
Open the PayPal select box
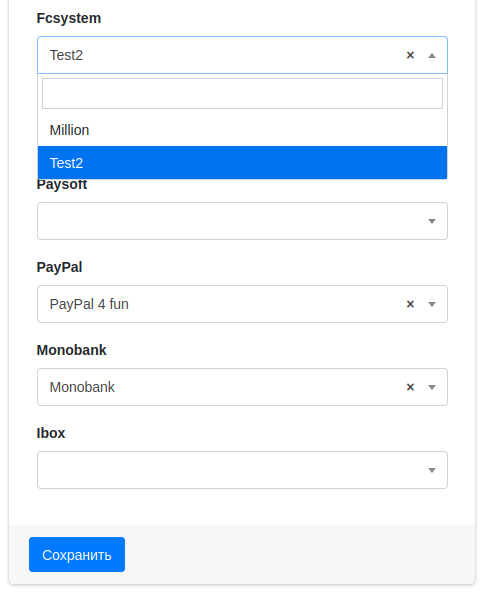tap(242, 304)
